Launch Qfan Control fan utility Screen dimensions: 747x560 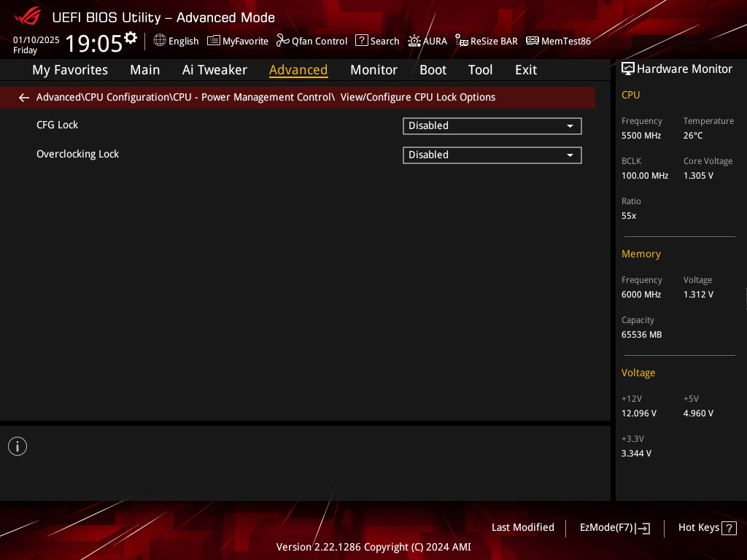click(311, 41)
